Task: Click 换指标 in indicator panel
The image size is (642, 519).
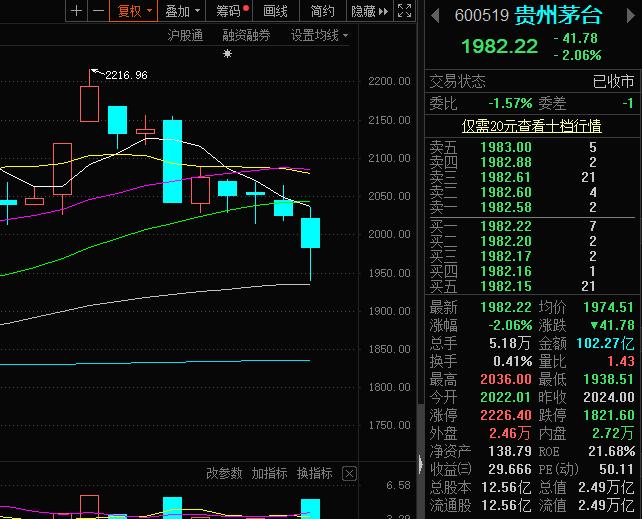Action: [314, 474]
